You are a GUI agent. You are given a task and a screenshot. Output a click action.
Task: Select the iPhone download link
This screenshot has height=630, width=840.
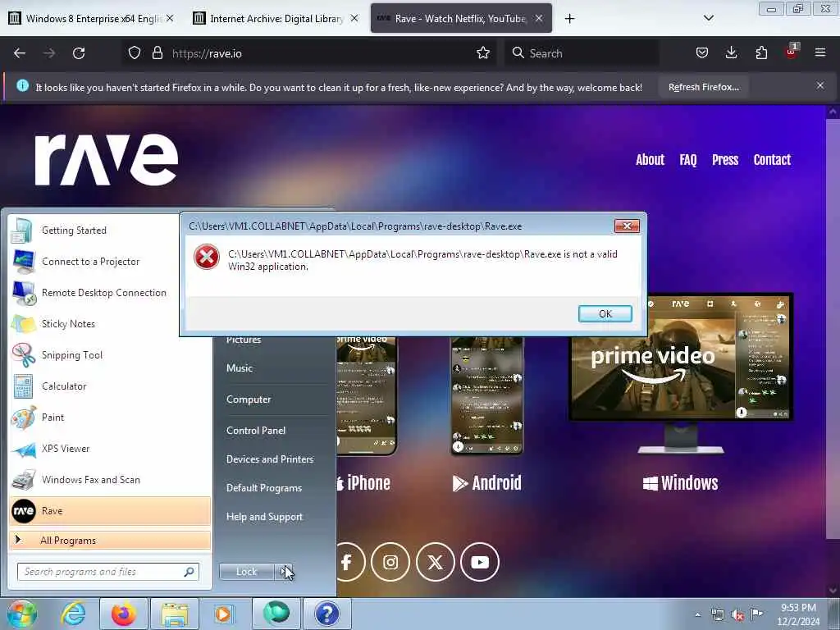click(363, 482)
